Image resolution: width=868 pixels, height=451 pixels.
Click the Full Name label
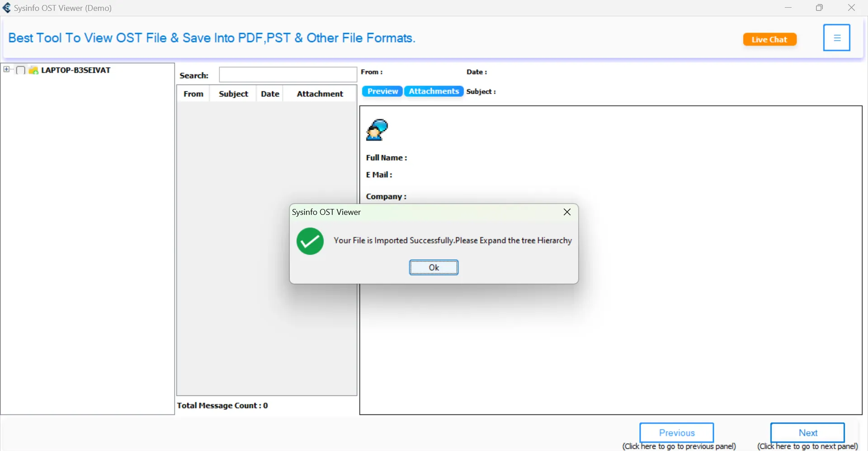(387, 158)
